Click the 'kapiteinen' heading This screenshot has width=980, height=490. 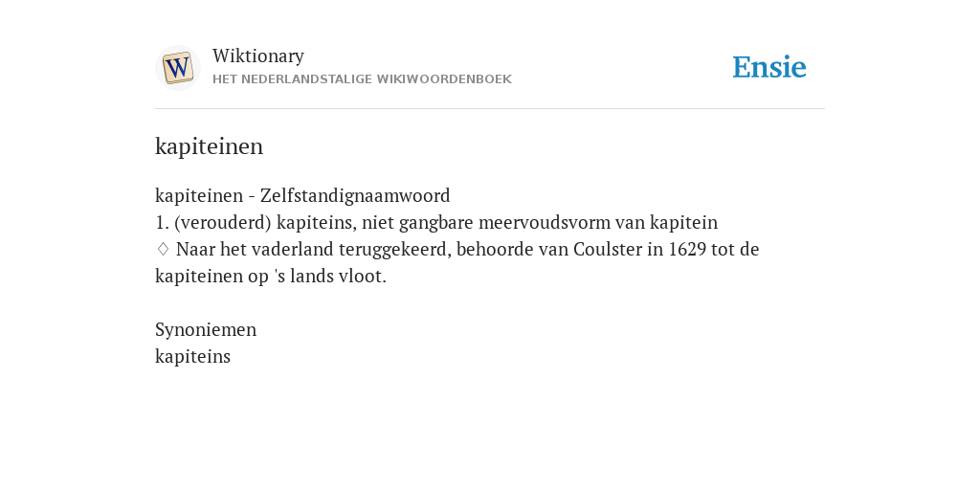[x=209, y=146]
